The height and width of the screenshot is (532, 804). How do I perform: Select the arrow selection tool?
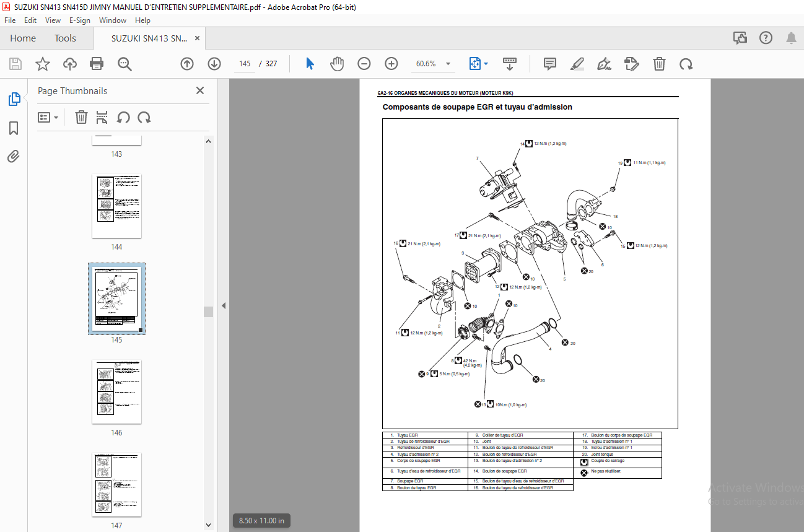point(310,64)
